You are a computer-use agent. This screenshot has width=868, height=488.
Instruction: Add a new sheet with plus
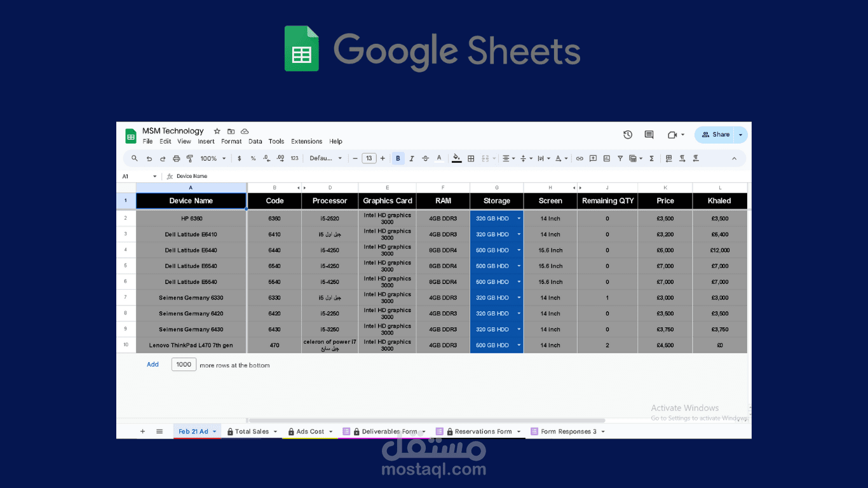pos(142,431)
